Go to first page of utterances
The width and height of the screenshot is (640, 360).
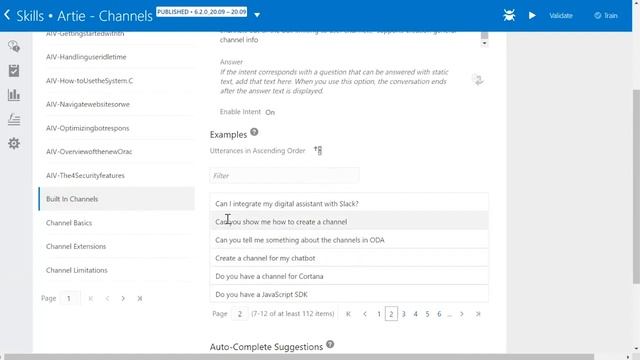[348, 314]
